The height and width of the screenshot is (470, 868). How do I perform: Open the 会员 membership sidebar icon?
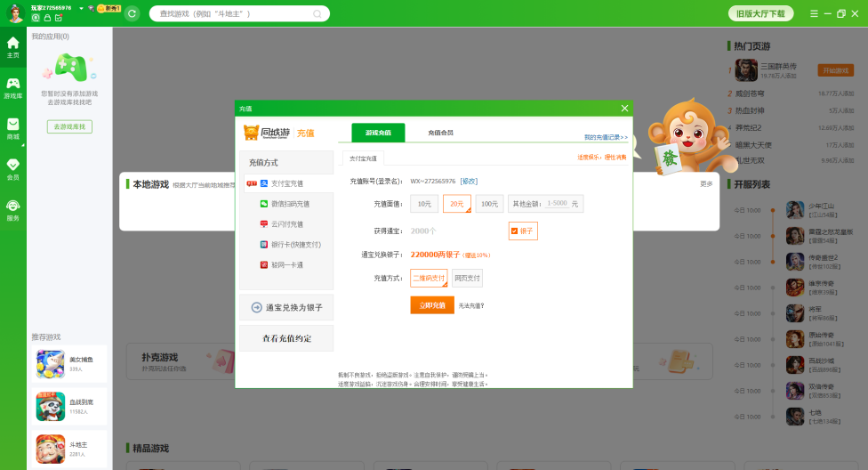tap(12, 168)
